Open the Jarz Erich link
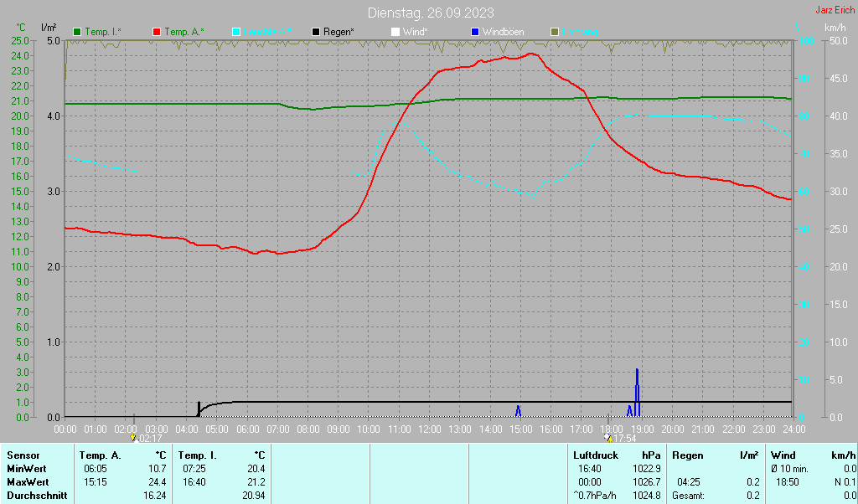858x504 pixels. click(x=835, y=10)
